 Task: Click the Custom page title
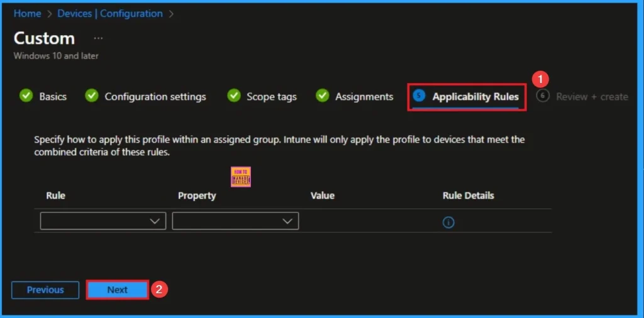pyautogui.click(x=45, y=38)
